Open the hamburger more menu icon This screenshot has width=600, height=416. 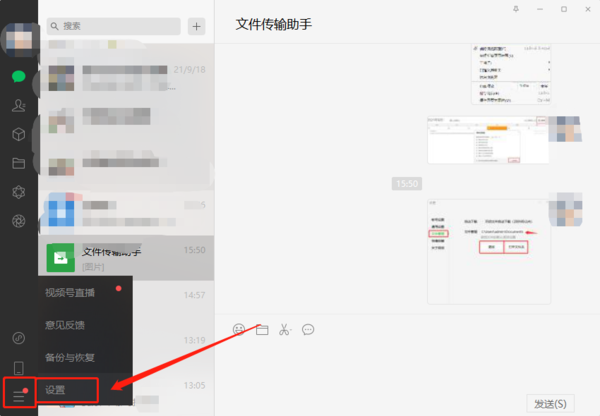pos(19,396)
